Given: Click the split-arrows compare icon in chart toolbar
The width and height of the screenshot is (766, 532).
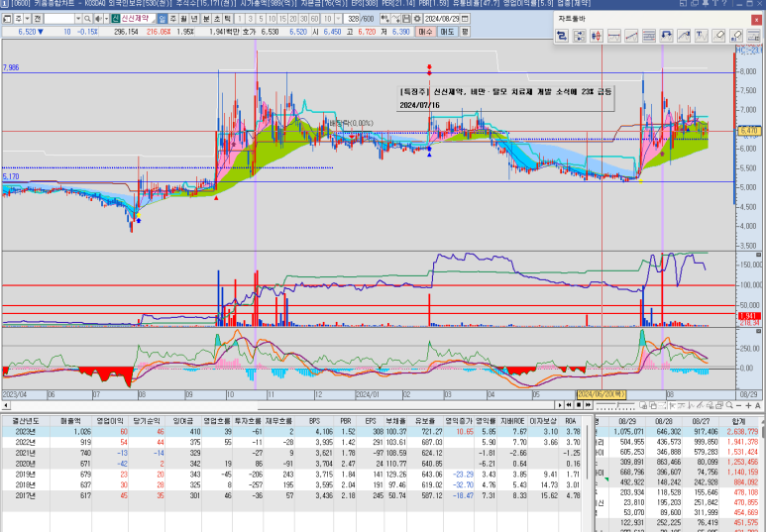Looking at the screenshot, I should [x=580, y=36].
